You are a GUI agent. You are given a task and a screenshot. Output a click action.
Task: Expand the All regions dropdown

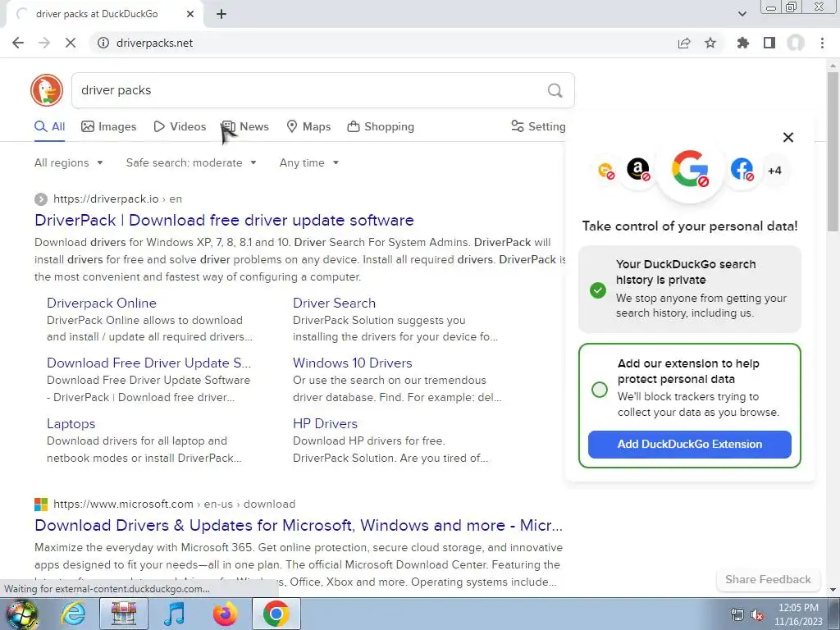click(69, 163)
